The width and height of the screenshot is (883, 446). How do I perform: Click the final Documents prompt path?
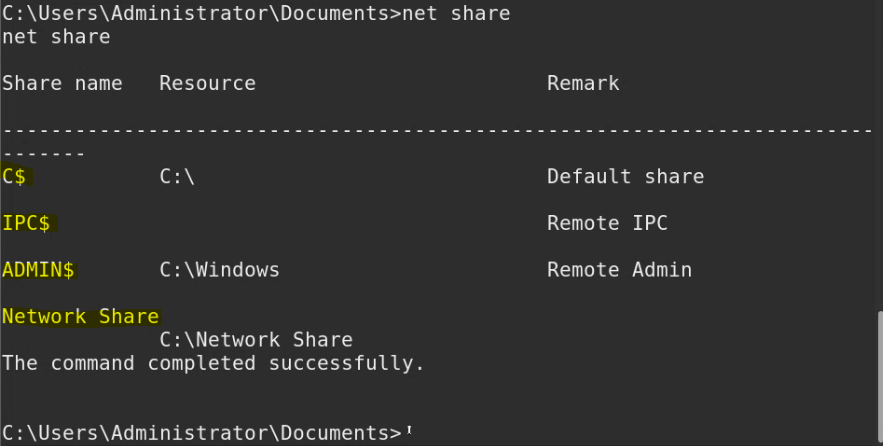[200, 433]
